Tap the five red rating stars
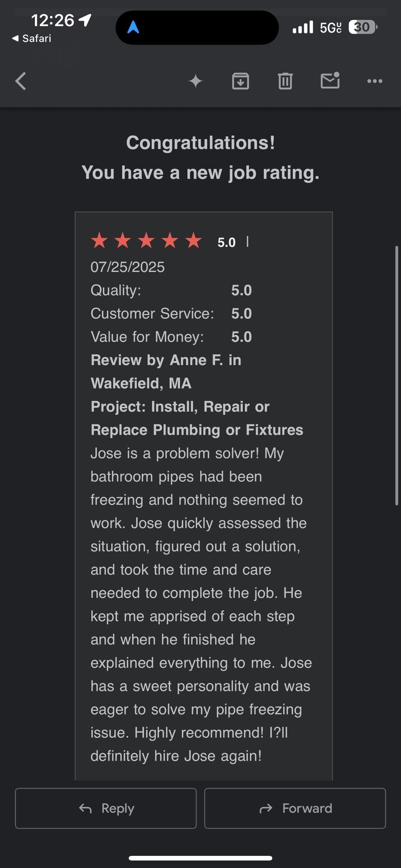The width and height of the screenshot is (401, 868). [x=146, y=240]
